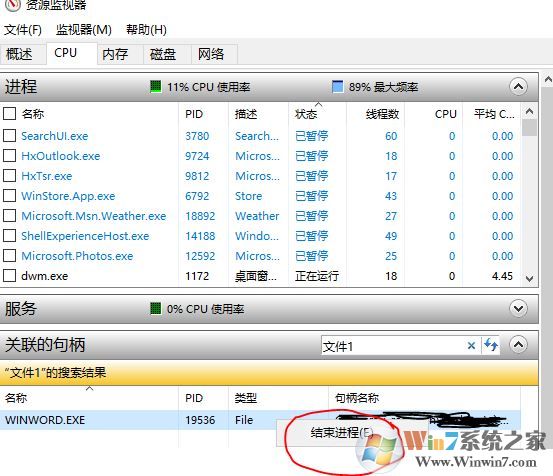Image resolution: width=553 pixels, height=476 pixels.
Task: Click the blue 最大频率 indicator square
Action: coord(338,86)
